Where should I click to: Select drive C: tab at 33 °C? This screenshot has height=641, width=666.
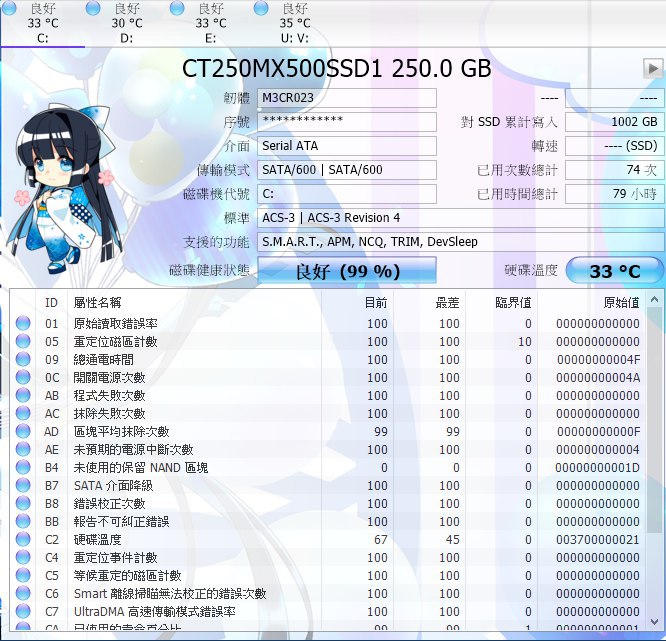click(x=42, y=23)
